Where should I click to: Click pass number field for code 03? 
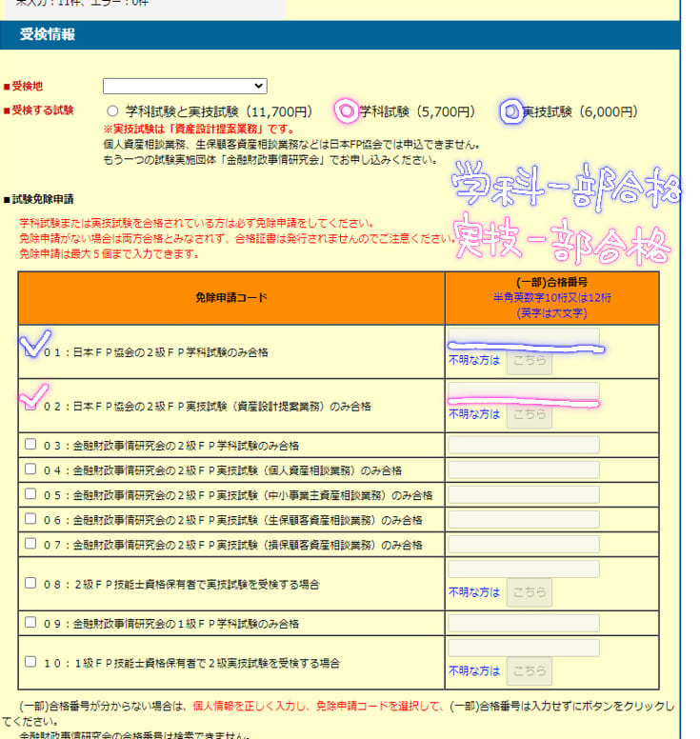click(524, 445)
